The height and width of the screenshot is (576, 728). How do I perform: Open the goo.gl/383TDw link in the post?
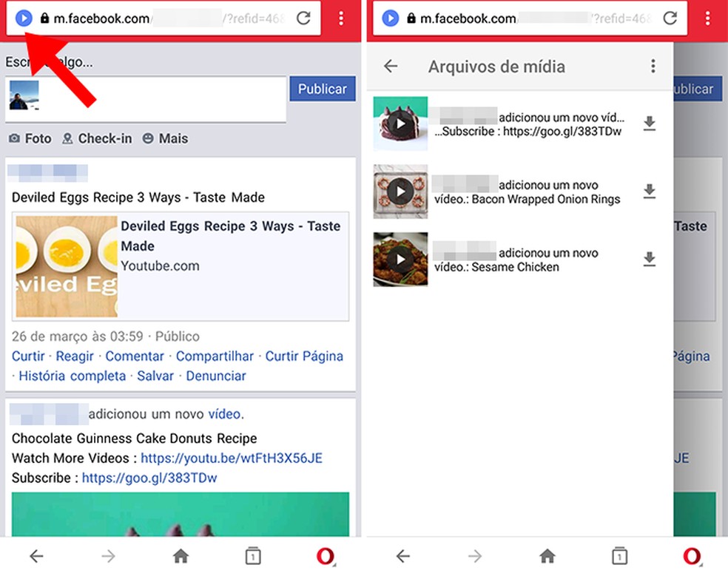[x=149, y=478]
